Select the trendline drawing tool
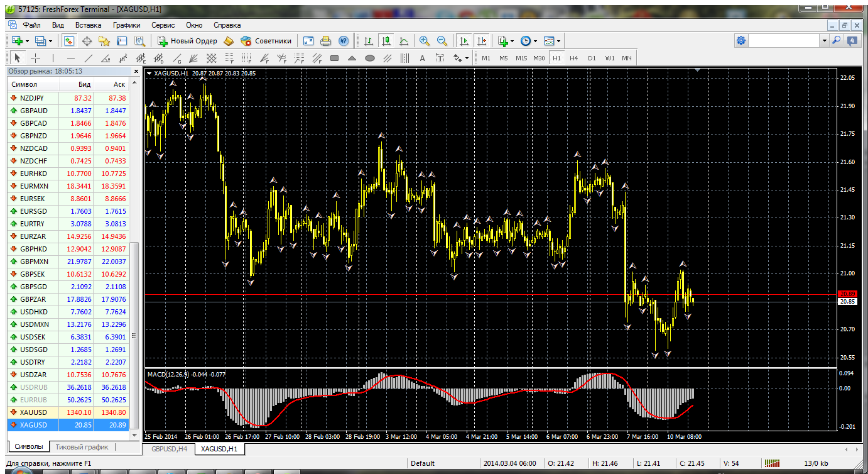The height and width of the screenshot is (474, 868). click(89, 58)
